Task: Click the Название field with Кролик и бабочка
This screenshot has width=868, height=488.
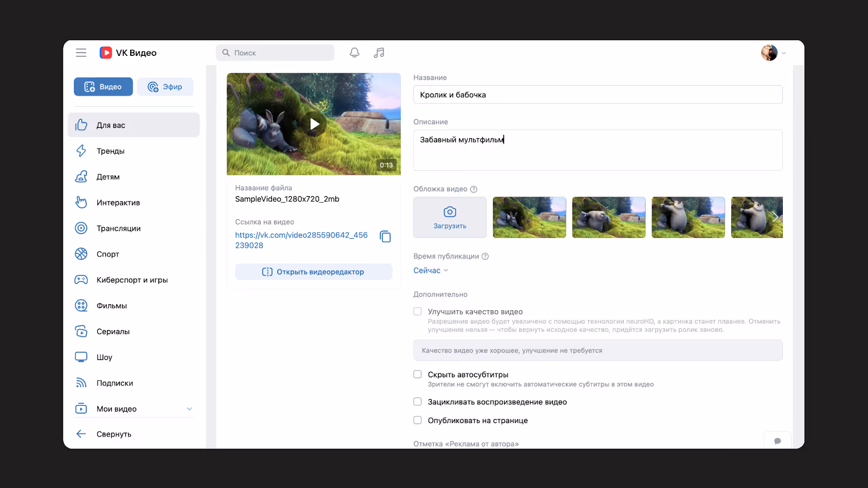Action: coord(598,94)
